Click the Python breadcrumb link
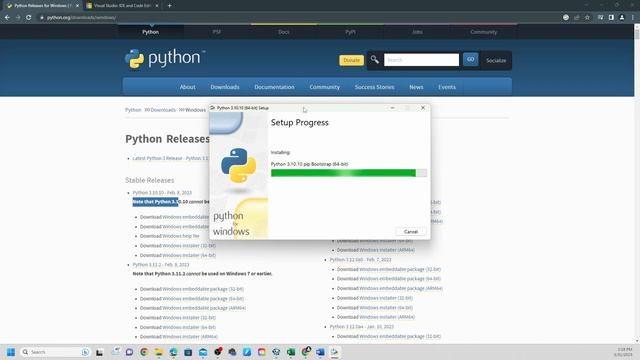This screenshot has width=640, height=360. [133, 110]
